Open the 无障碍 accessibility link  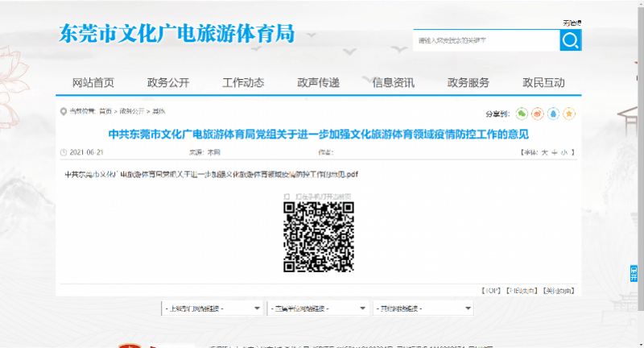(x=572, y=23)
